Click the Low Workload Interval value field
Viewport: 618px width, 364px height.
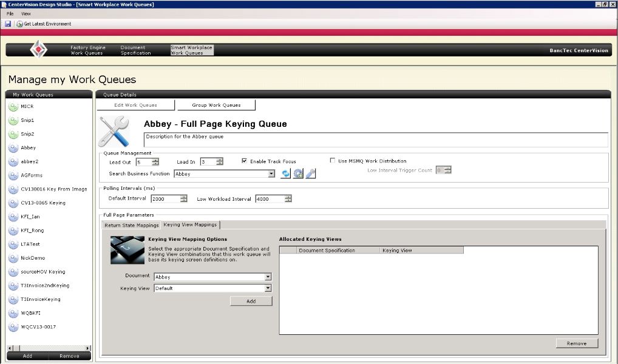click(x=270, y=199)
